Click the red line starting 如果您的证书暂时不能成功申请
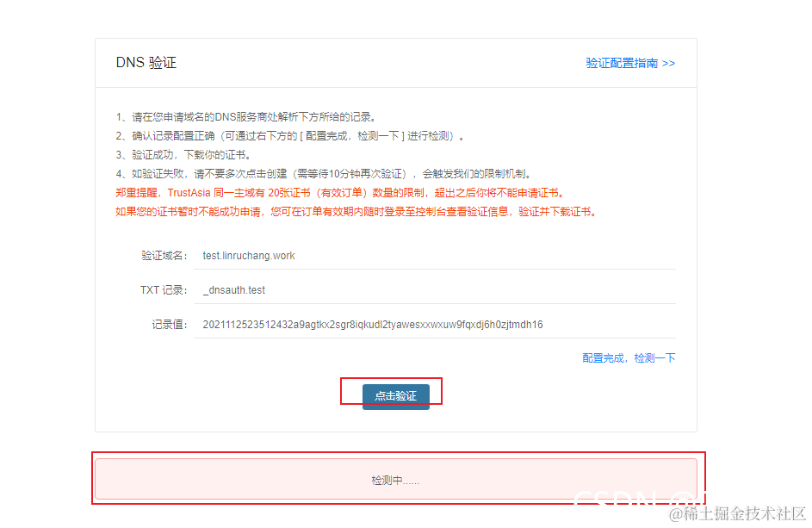The width and height of the screenshot is (812, 528). tap(356, 211)
